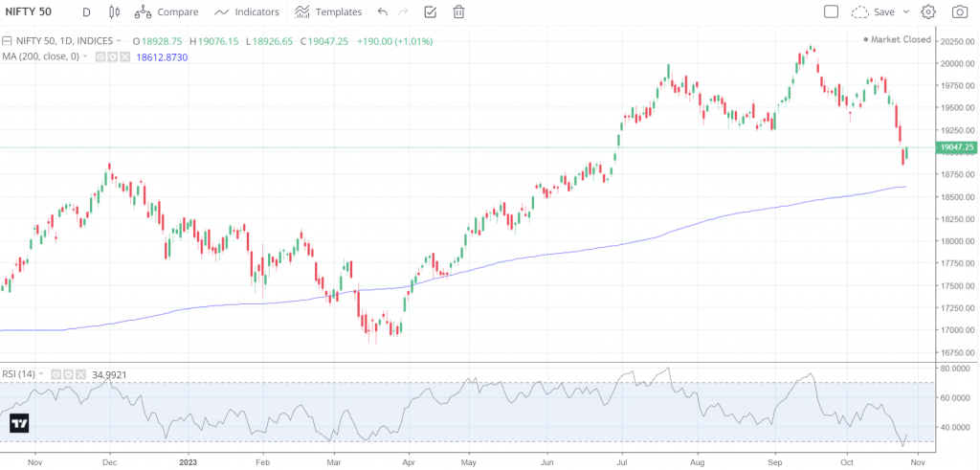Open the Templates menu
Viewport: 980px width, 470px height.
[x=328, y=11]
